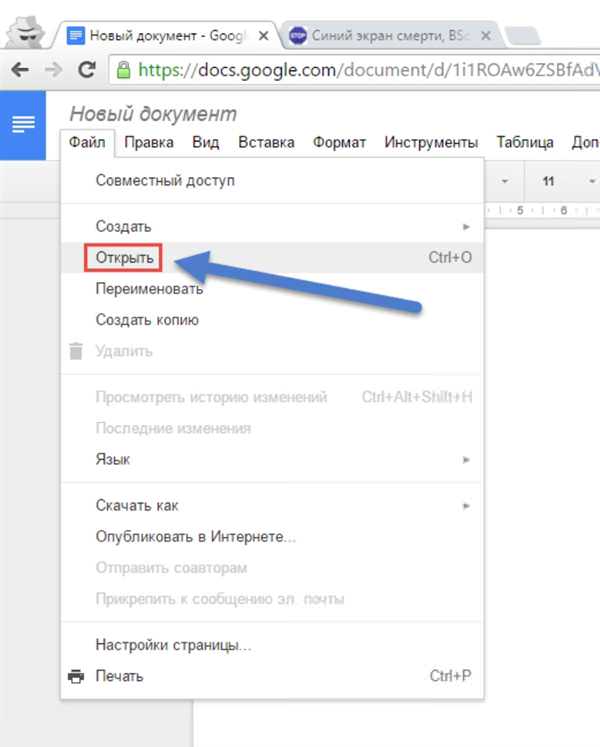Expand the Скачать как submenu
The height and width of the screenshot is (747, 600).
pos(272,505)
